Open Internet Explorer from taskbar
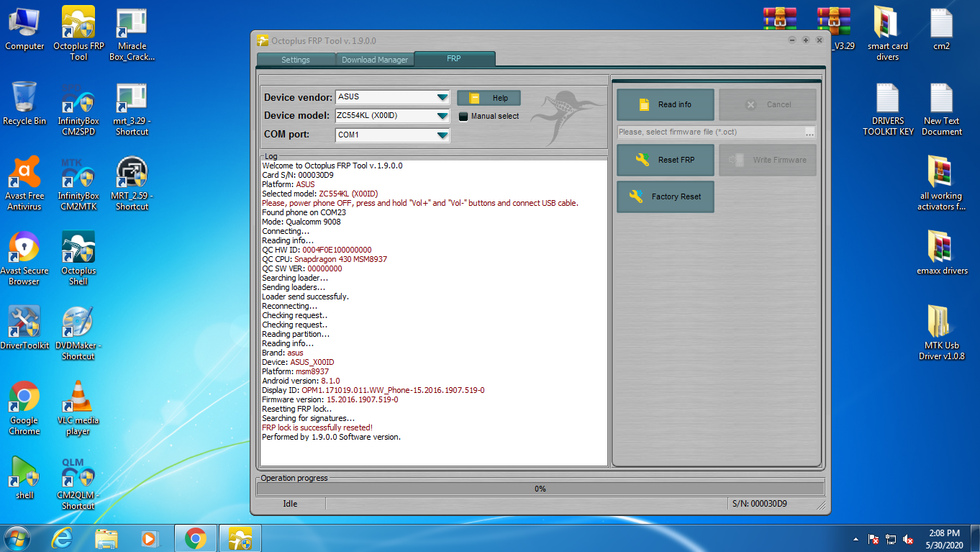Viewport: 980px width, 552px height. 63,538
